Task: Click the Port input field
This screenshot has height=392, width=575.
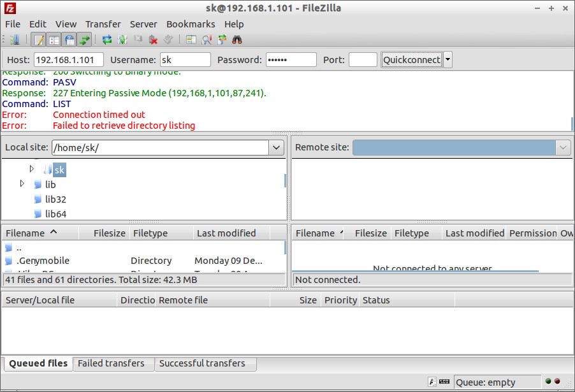Action: 363,60
